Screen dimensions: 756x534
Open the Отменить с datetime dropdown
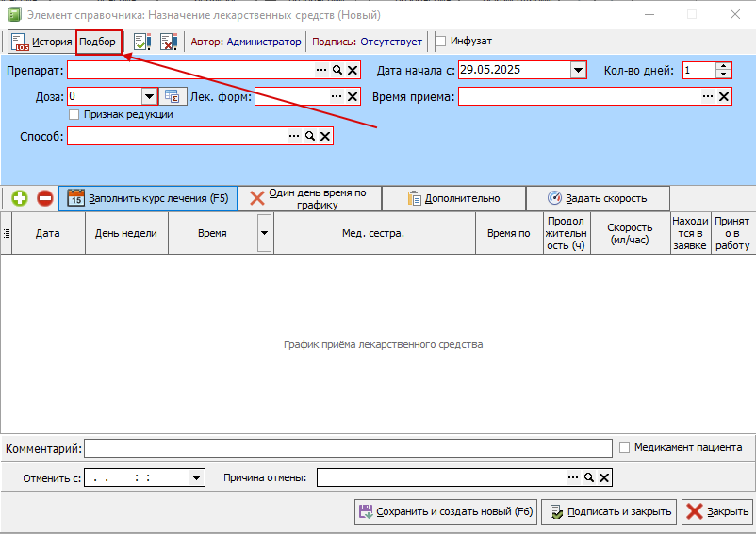click(x=196, y=478)
